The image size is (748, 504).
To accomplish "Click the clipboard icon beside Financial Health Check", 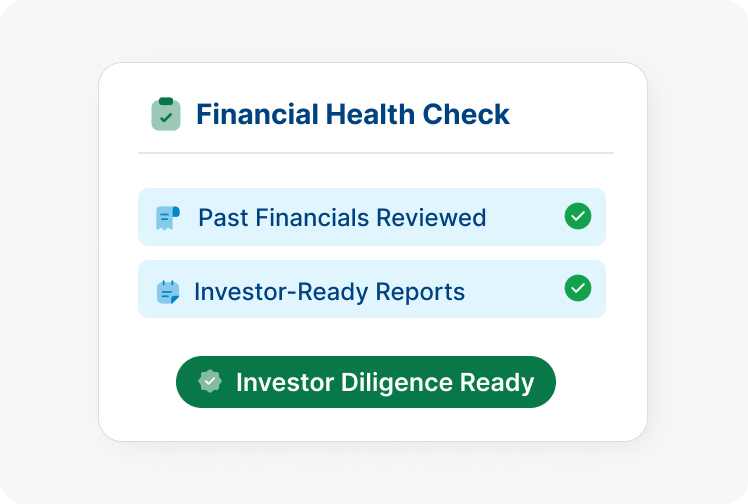I will pos(166,114).
